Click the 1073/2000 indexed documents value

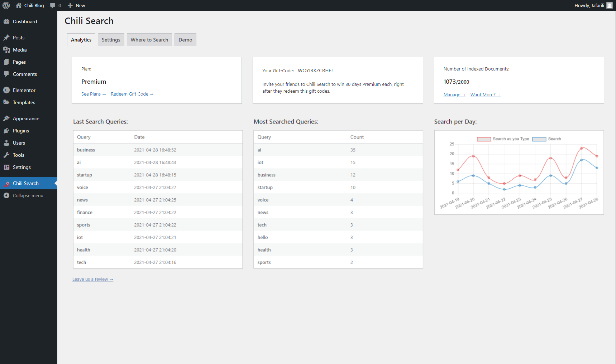coord(456,82)
